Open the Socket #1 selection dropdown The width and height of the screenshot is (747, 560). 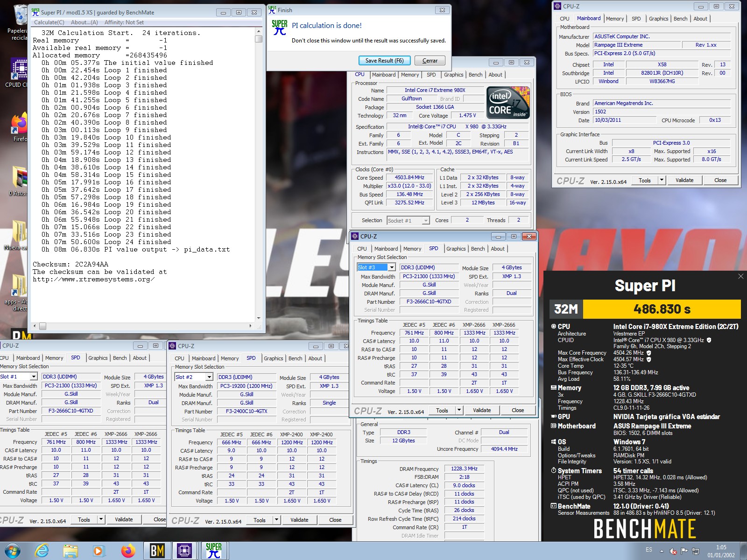tap(409, 221)
